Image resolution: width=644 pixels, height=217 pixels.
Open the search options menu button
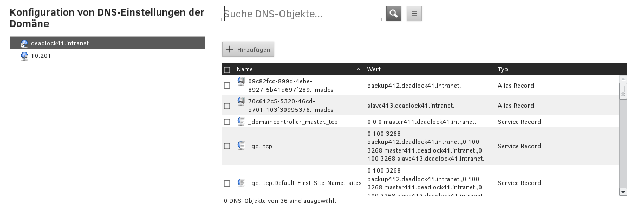coord(414,14)
